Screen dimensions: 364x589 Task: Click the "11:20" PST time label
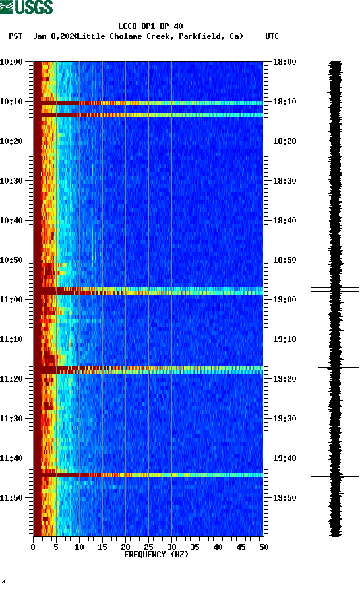point(11,378)
